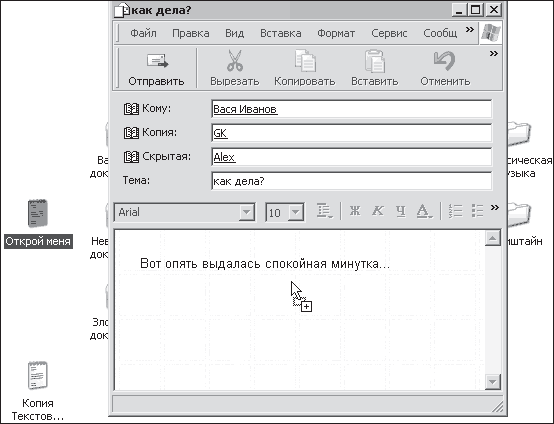Open the Сервис menu
The image size is (554, 424).
(x=389, y=33)
